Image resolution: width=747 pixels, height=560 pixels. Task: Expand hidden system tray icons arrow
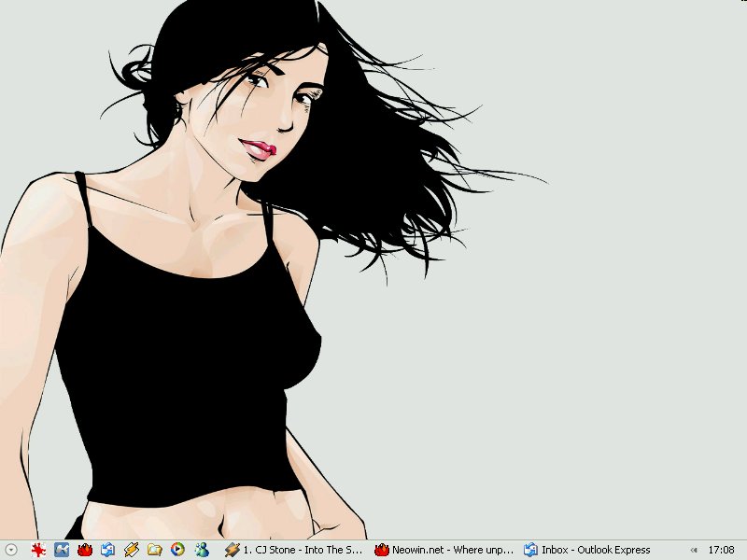tap(694, 550)
